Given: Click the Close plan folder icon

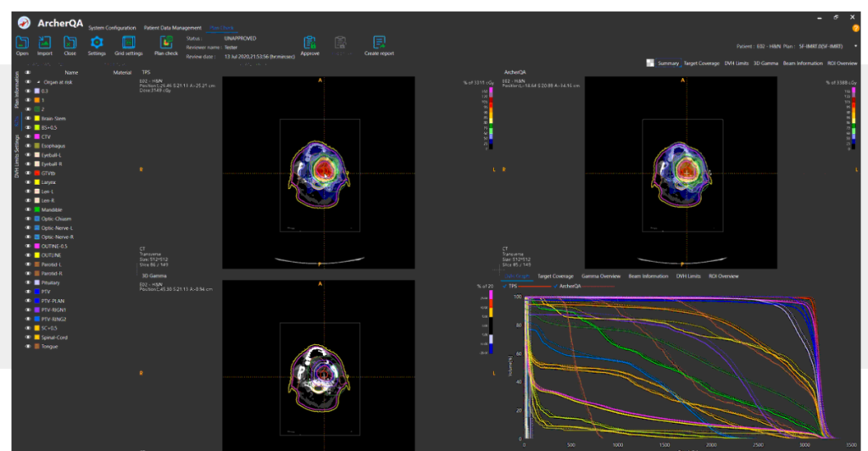Looking at the screenshot, I should (x=70, y=42).
